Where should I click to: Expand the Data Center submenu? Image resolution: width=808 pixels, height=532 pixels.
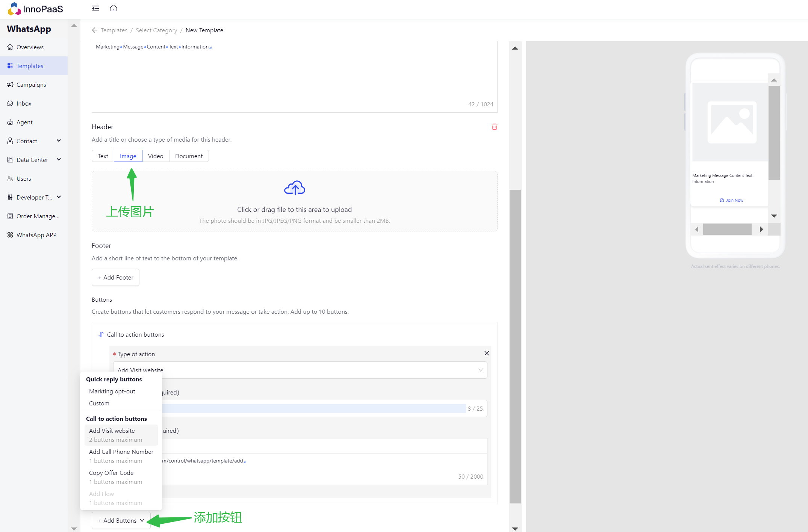tap(59, 160)
